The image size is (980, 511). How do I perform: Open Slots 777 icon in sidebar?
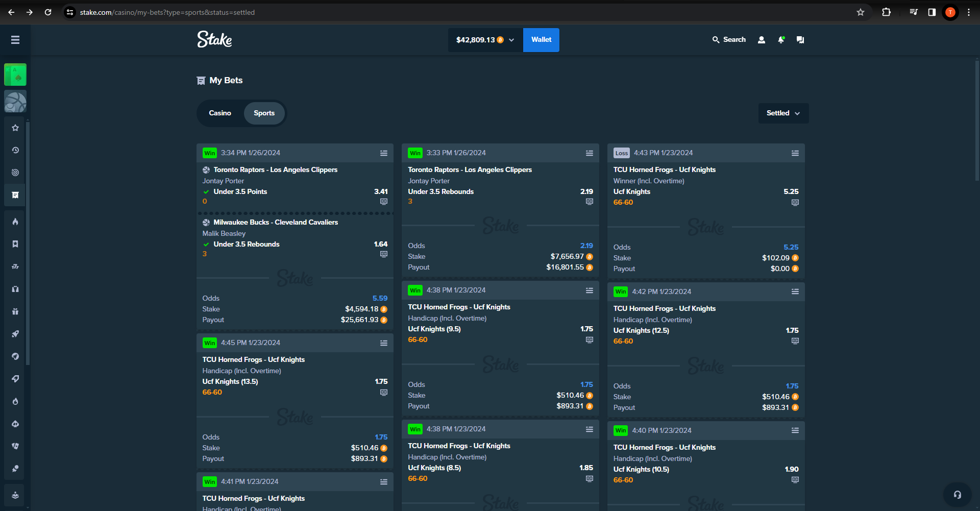(x=15, y=266)
